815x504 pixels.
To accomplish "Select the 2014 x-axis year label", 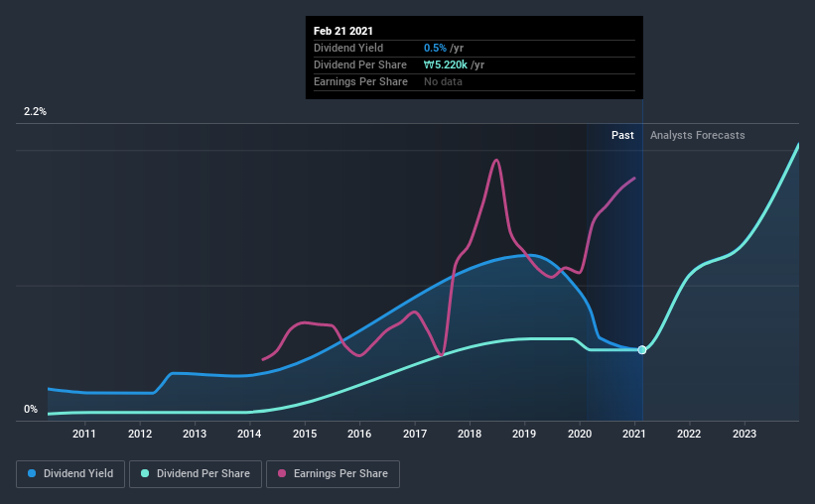I will pos(249,434).
